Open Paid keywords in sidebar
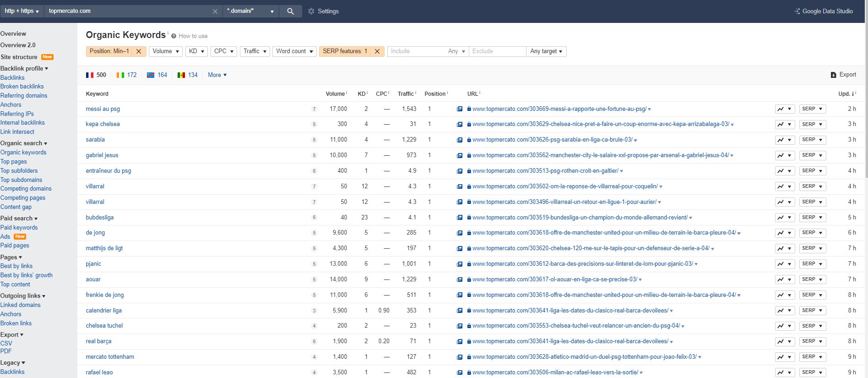Image resolution: width=868 pixels, height=378 pixels. click(19, 228)
